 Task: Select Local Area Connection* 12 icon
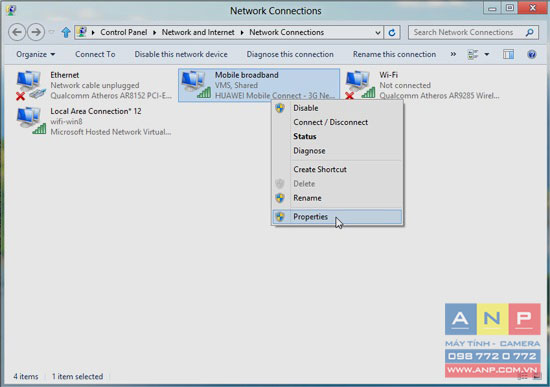[x=31, y=121]
